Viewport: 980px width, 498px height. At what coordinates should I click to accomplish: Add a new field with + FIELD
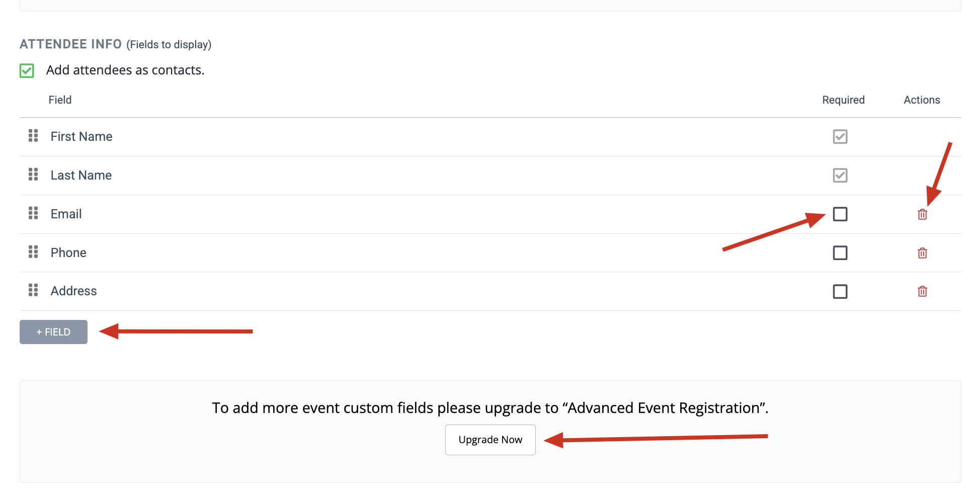(x=53, y=332)
